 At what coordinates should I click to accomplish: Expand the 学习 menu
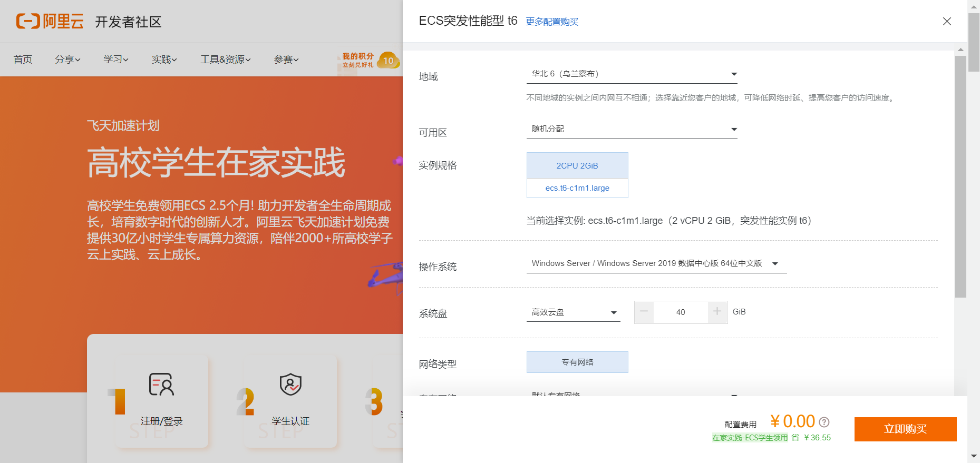pyautogui.click(x=116, y=60)
